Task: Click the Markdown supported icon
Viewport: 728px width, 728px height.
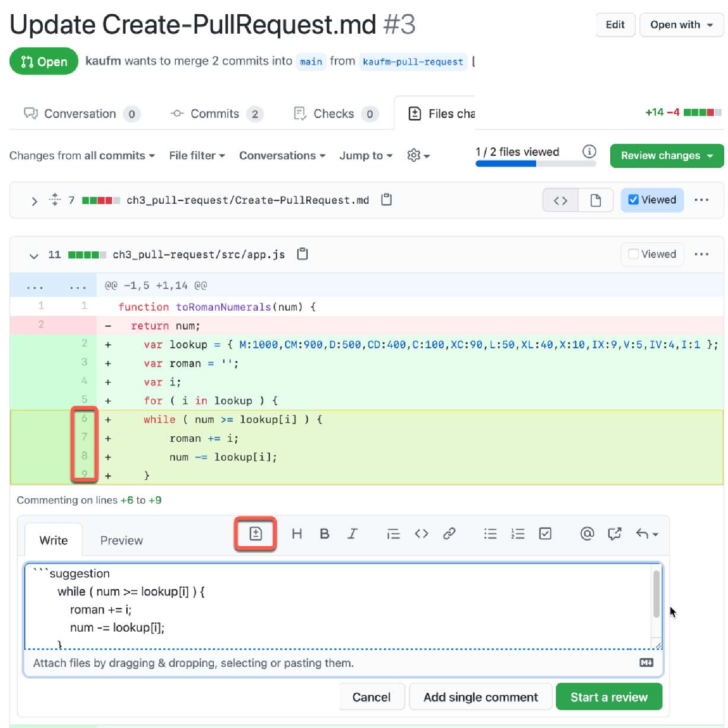Action: pyautogui.click(x=646, y=662)
